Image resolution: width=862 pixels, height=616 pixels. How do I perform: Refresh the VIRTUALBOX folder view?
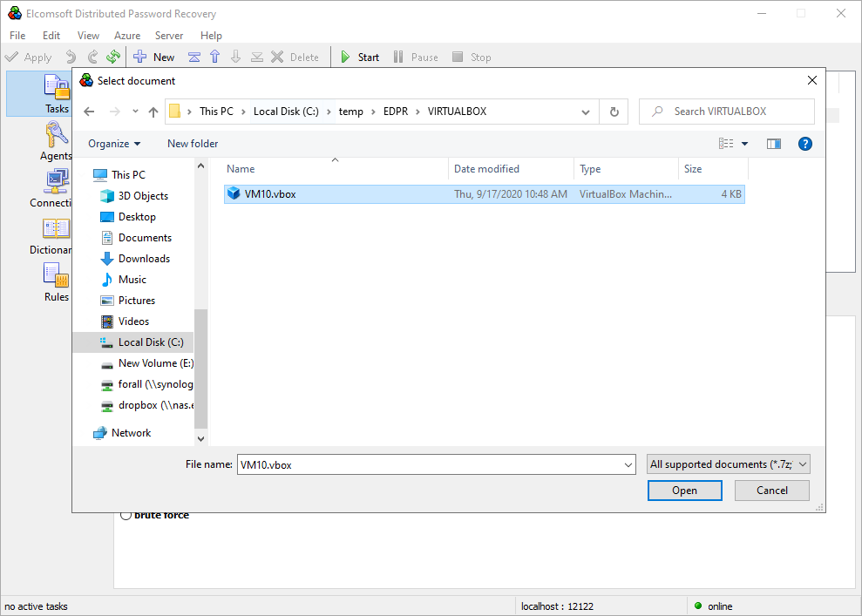point(614,112)
